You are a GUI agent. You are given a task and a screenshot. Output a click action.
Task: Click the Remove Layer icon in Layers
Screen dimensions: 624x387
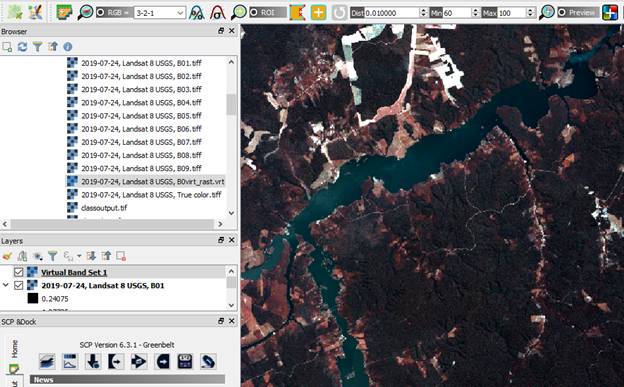click(x=121, y=256)
